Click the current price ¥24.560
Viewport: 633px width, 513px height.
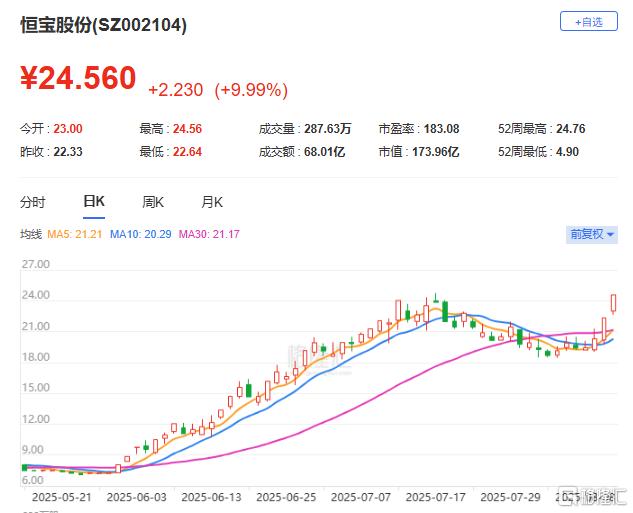click(x=78, y=77)
